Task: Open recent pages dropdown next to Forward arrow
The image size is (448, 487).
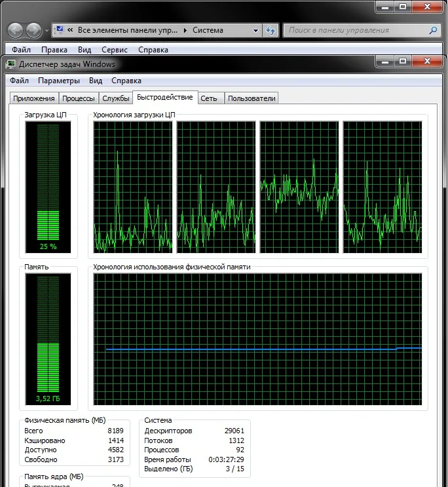Action: (x=47, y=31)
